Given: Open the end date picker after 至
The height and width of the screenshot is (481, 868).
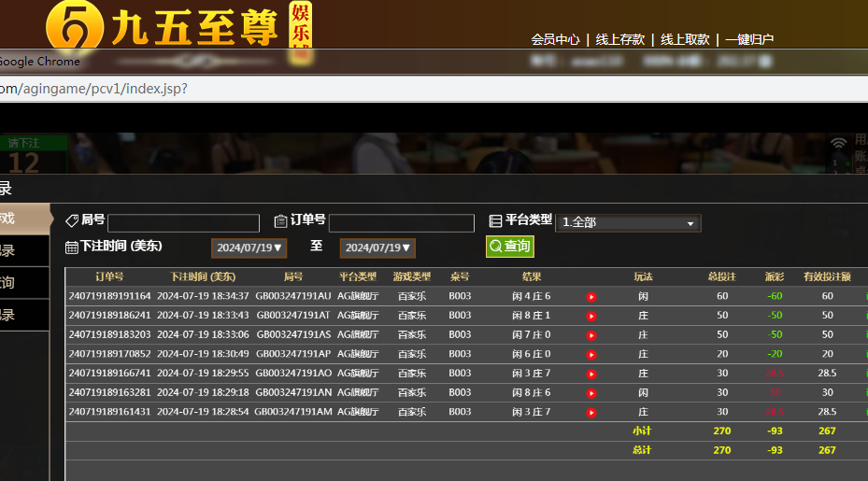Looking at the screenshot, I should point(377,248).
